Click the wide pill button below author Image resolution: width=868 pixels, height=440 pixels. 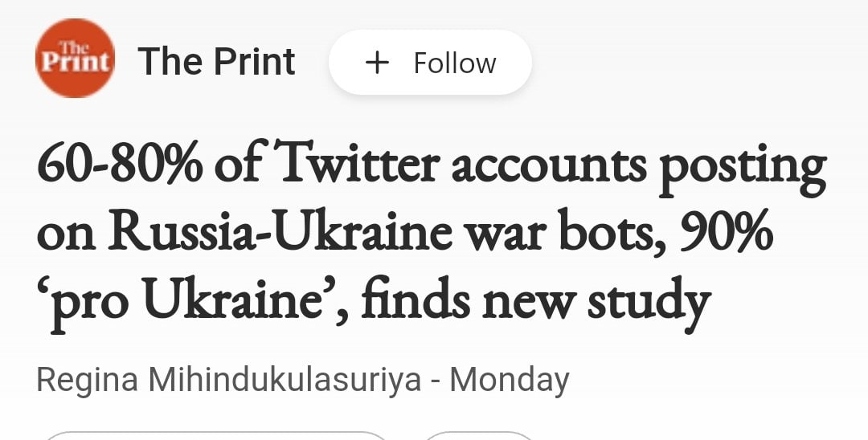(215, 436)
